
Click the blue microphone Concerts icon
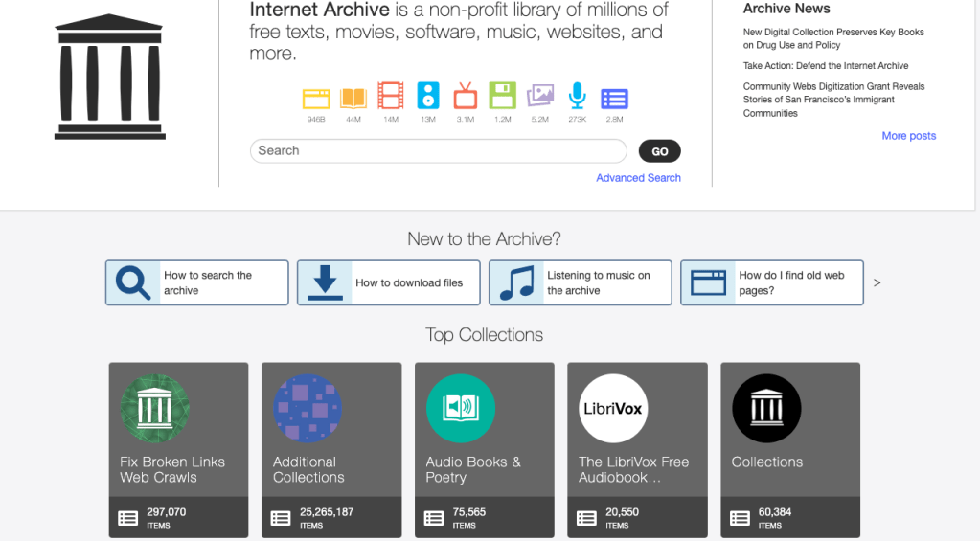pos(577,96)
